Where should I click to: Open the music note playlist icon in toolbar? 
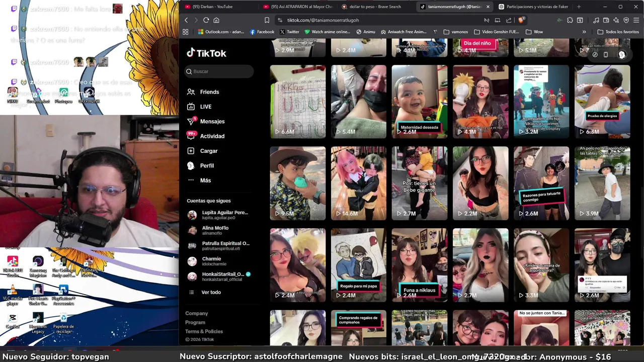[596, 20]
